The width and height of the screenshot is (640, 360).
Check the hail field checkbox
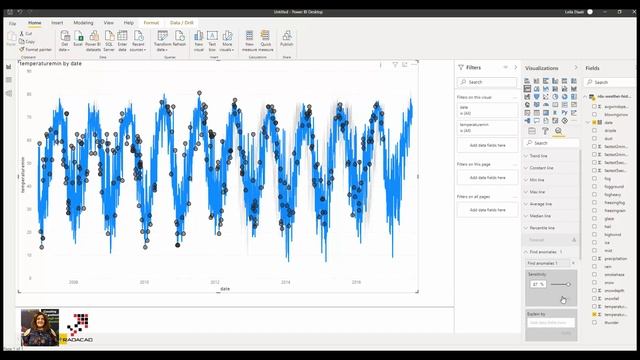click(594, 227)
